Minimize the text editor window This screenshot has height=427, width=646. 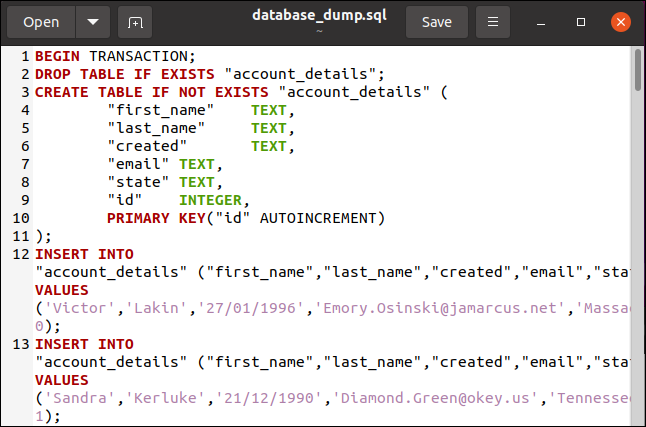[541, 22]
